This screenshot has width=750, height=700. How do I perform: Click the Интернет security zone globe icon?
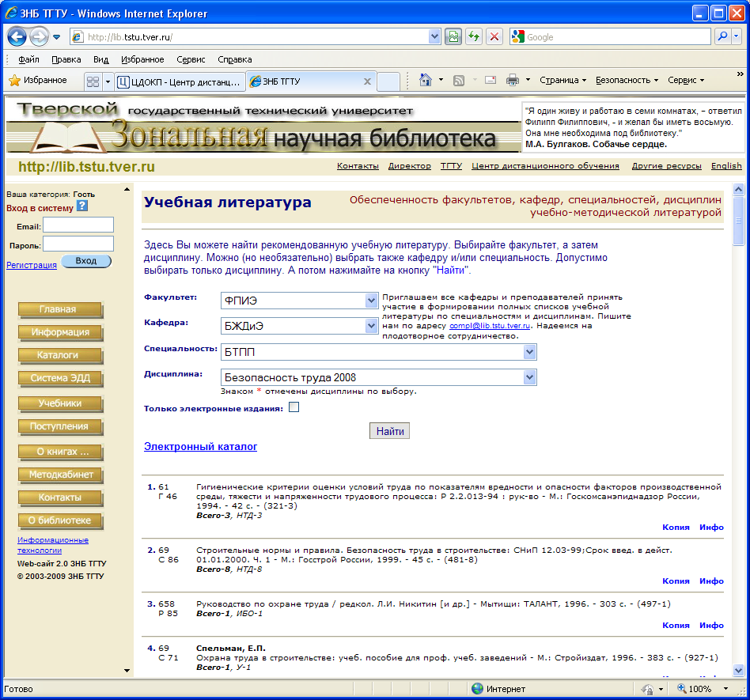pyautogui.click(x=477, y=688)
